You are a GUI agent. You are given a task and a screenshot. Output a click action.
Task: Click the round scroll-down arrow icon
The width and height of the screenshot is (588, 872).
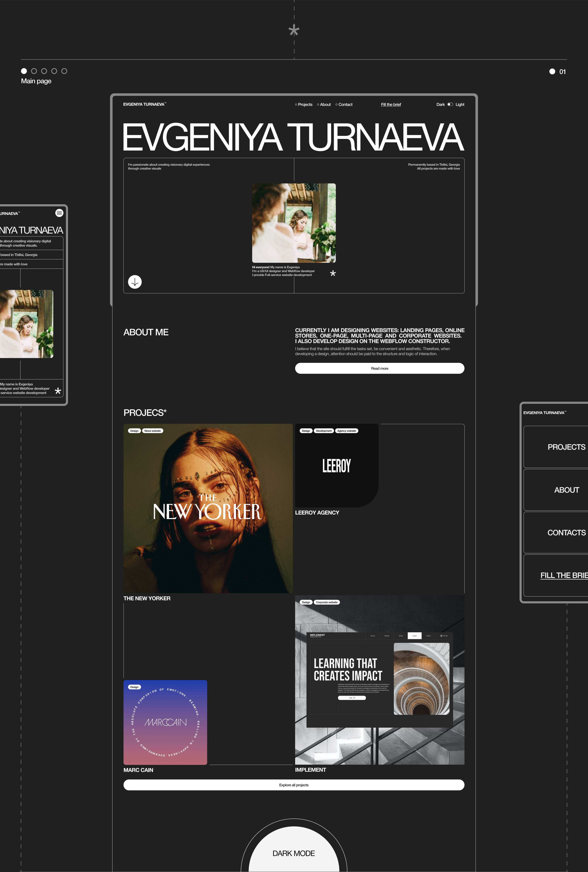(x=135, y=282)
